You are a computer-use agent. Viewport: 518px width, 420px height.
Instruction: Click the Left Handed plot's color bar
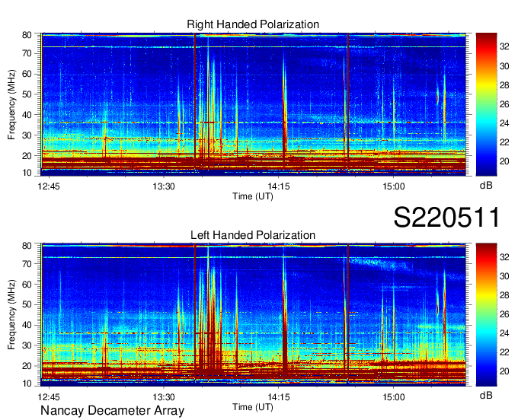[x=486, y=315]
